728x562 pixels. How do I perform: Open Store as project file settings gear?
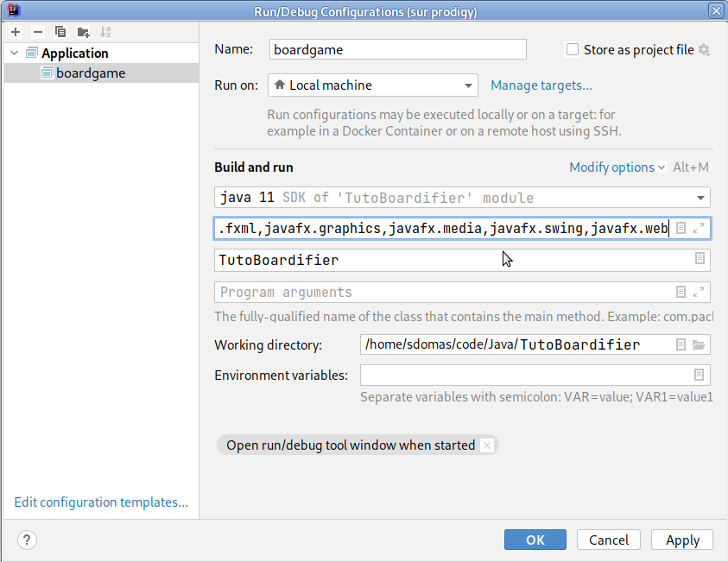[704, 50]
